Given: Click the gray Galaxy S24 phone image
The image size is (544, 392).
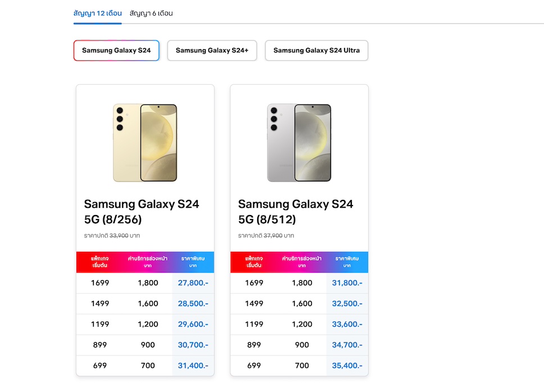Looking at the screenshot, I should (x=299, y=143).
